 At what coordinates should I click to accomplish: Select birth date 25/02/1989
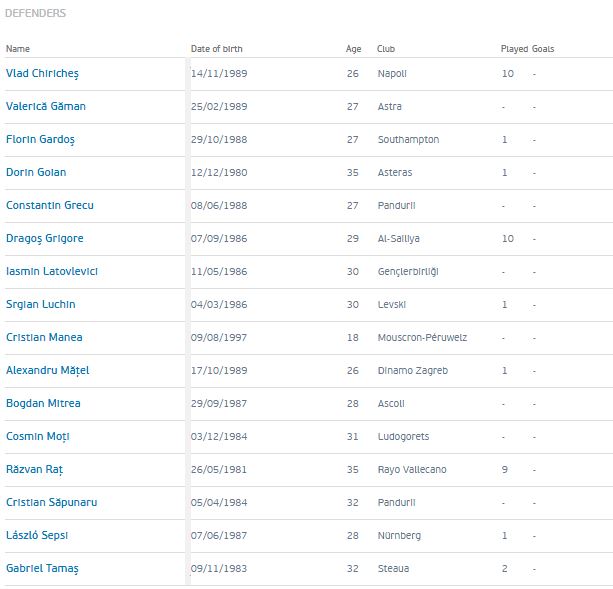coord(219,106)
